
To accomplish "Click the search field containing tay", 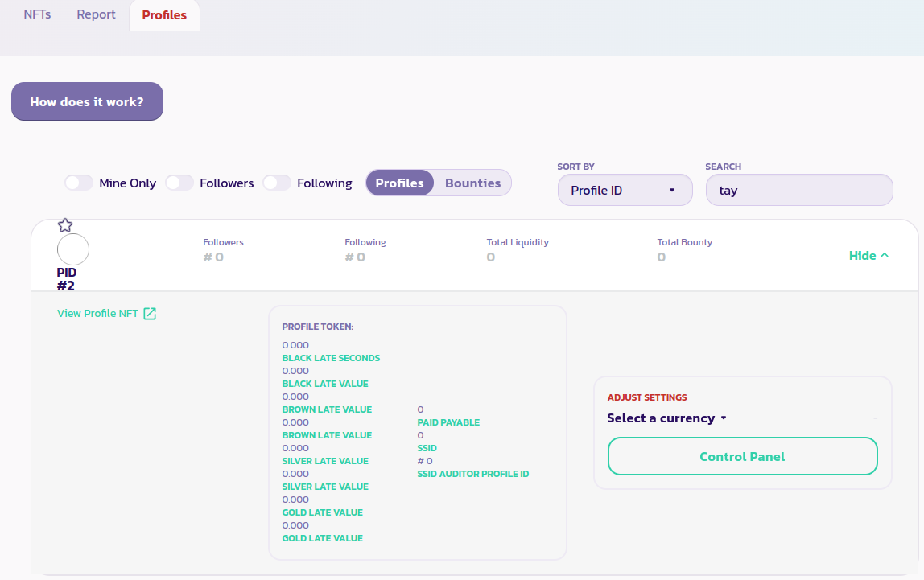I will click(x=798, y=191).
